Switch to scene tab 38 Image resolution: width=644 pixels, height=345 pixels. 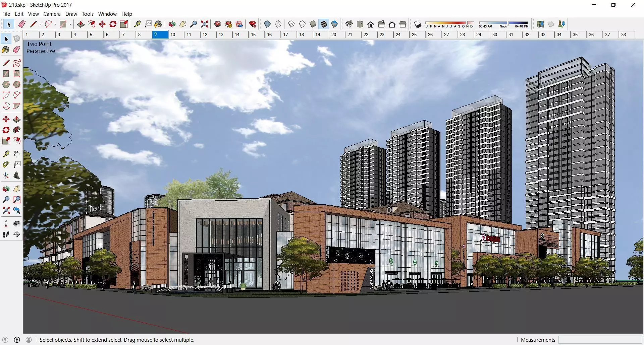click(627, 34)
